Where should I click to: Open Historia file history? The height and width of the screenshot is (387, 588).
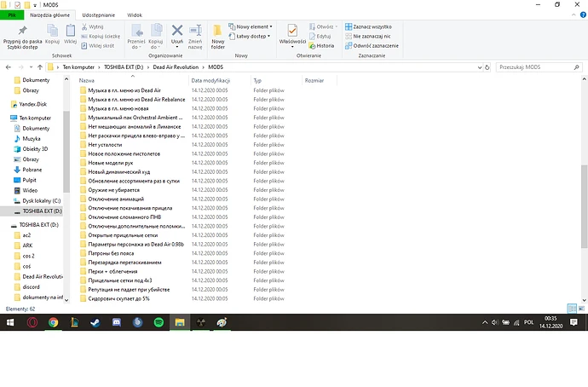point(321,46)
